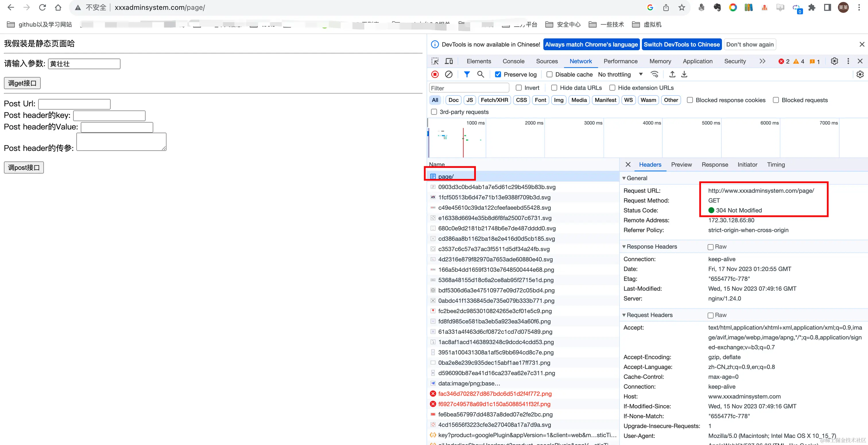This screenshot has width=868, height=445.
Task: Click Switch DevTools to Chinese button
Action: point(681,44)
